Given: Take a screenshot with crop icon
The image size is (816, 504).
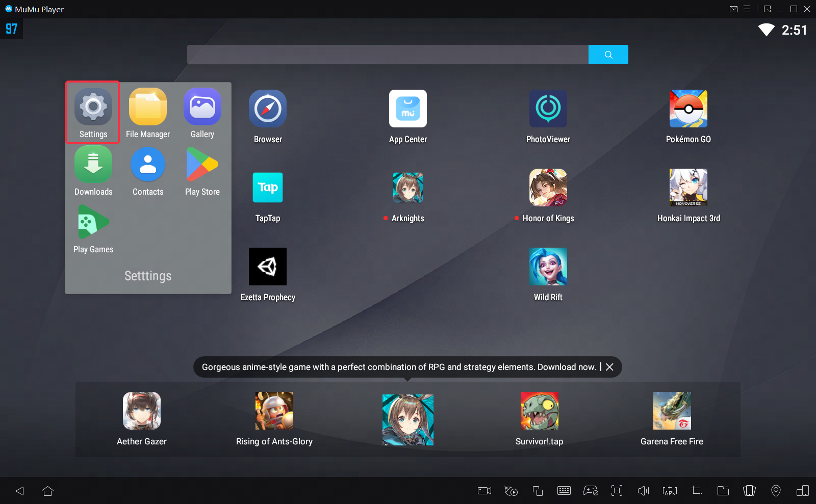Looking at the screenshot, I should tap(697, 491).
